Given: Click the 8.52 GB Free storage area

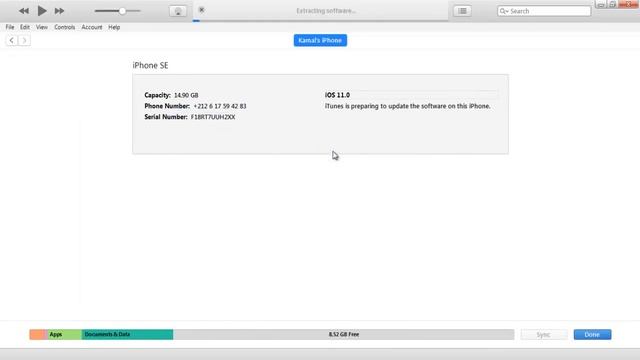Looking at the screenshot, I should tap(344, 334).
